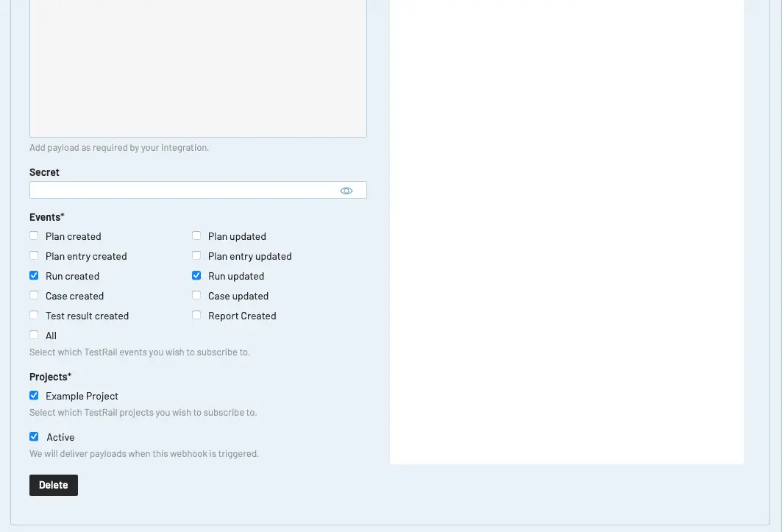
Task: Enable the Report Created checkbox
Action: coord(196,316)
